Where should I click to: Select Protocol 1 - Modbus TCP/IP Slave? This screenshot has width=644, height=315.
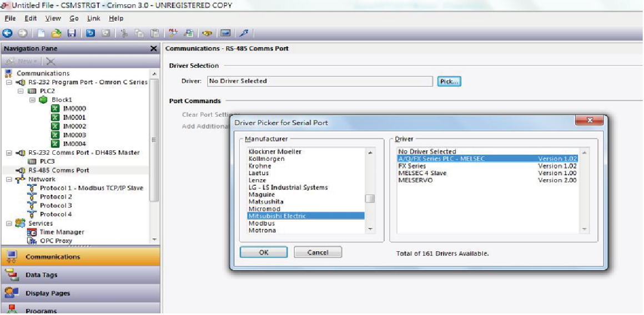(x=91, y=188)
